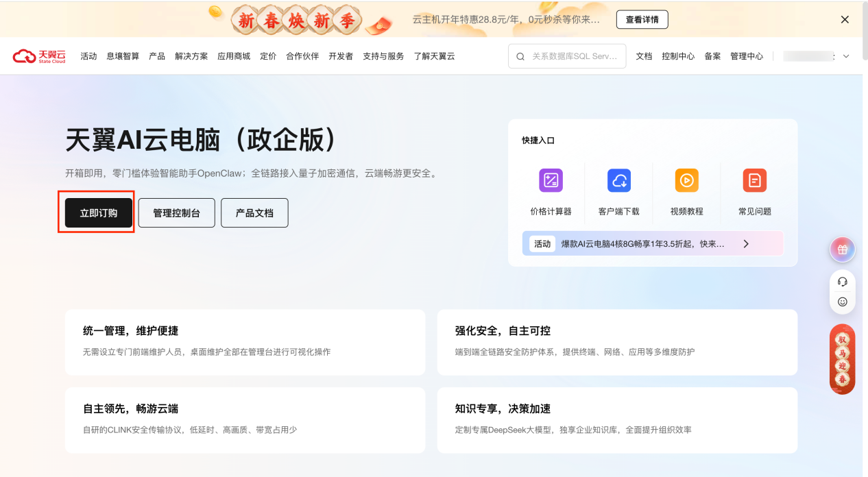Open the price calculator icon
Viewport: 868px width, 477px height.
(551, 180)
